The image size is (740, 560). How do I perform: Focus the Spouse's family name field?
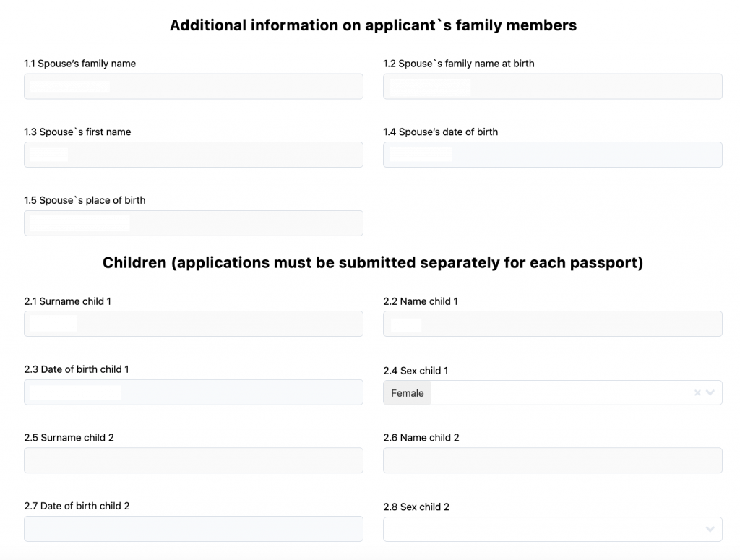click(x=194, y=86)
